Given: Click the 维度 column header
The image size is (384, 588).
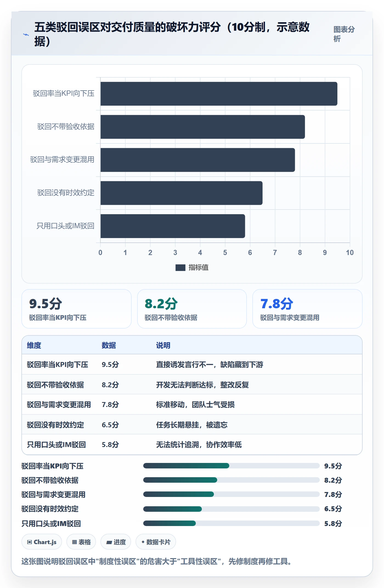Looking at the screenshot, I should pyautogui.click(x=34, y=345).
